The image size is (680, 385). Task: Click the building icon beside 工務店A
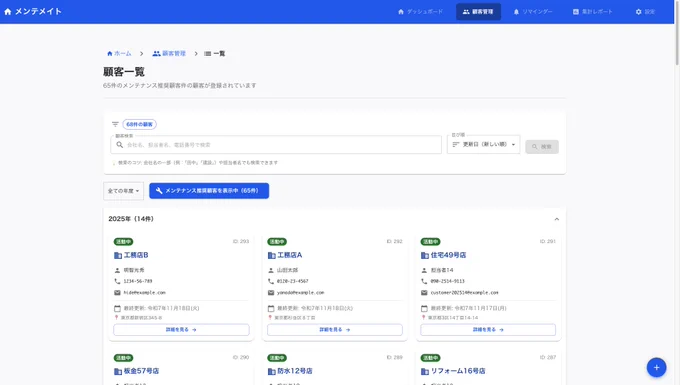click(x=271, y=255)
